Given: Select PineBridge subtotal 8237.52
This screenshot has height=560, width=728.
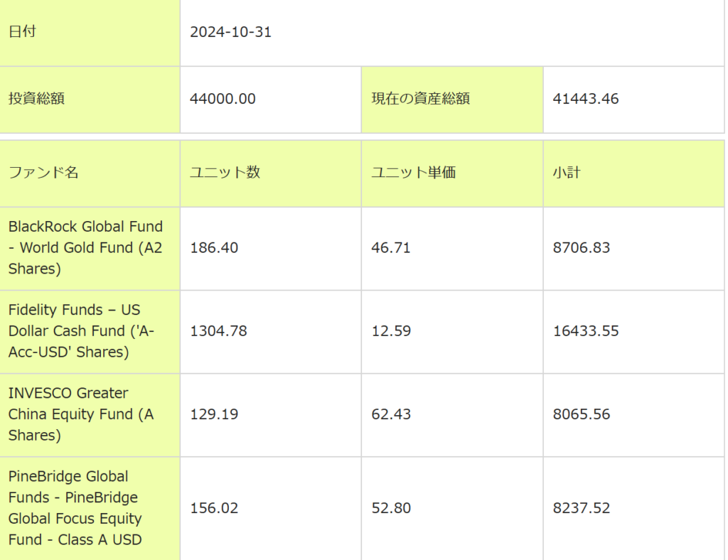Looking at the screenshot, I should click(582, 508).
